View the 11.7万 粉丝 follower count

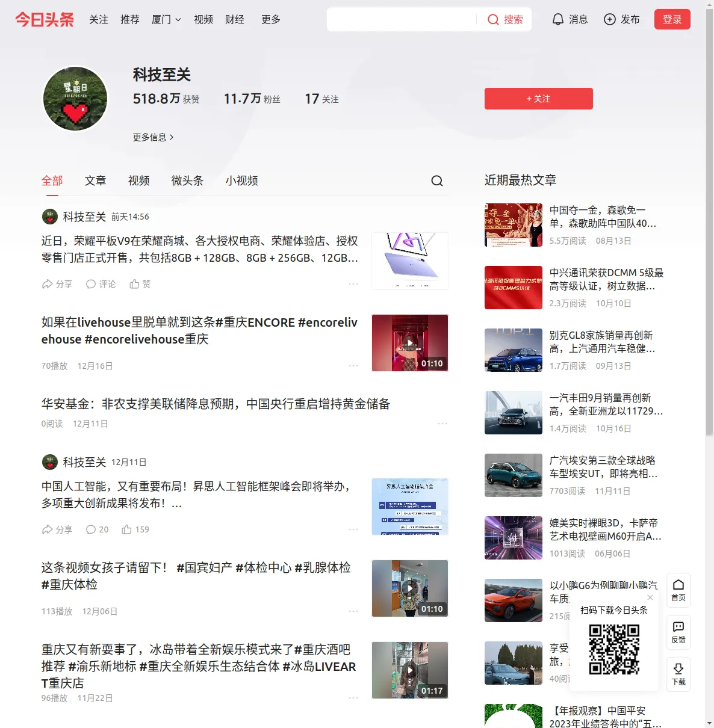252,99
